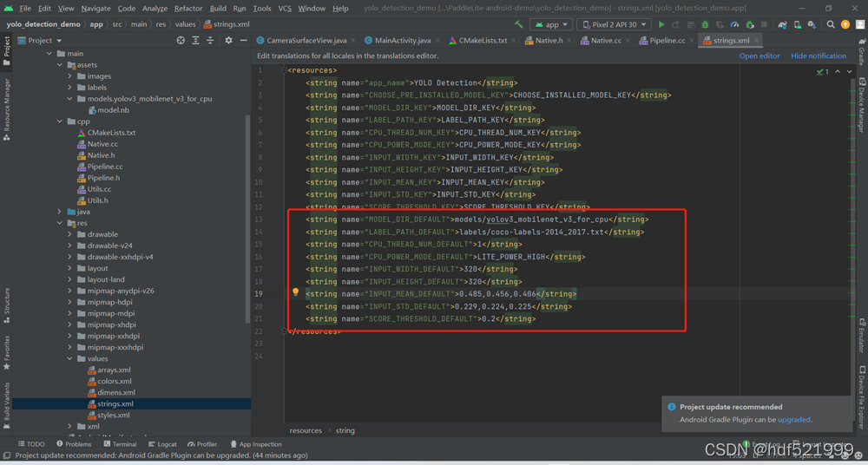Toggle the Terminal tool window
The image size is (868, 465).
[120, 444]
